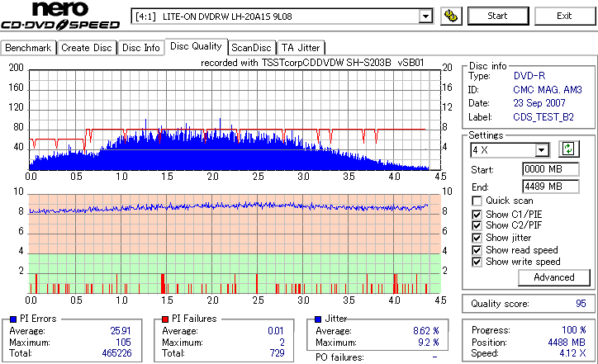Expand the drive selection dropdown arrow
This screenshot has width=598, height=364.
(425, 17)
